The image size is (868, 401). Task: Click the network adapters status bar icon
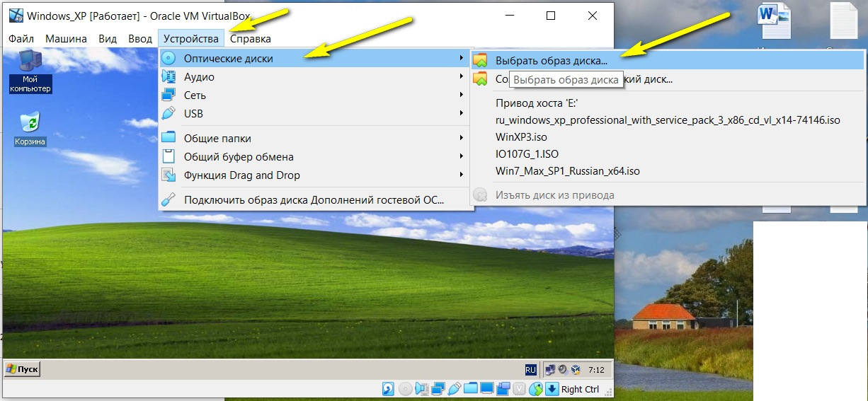438,389
